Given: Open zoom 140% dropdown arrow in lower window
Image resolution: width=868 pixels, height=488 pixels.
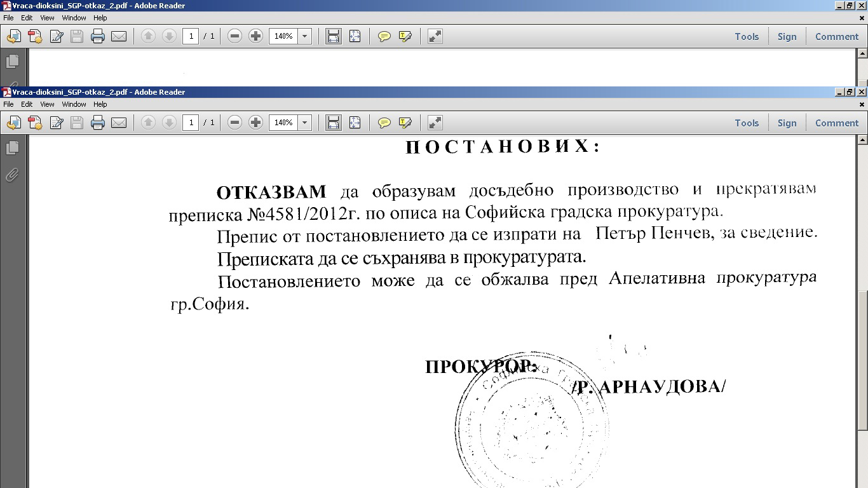Looking at the screenshot, I should point(304,123).
